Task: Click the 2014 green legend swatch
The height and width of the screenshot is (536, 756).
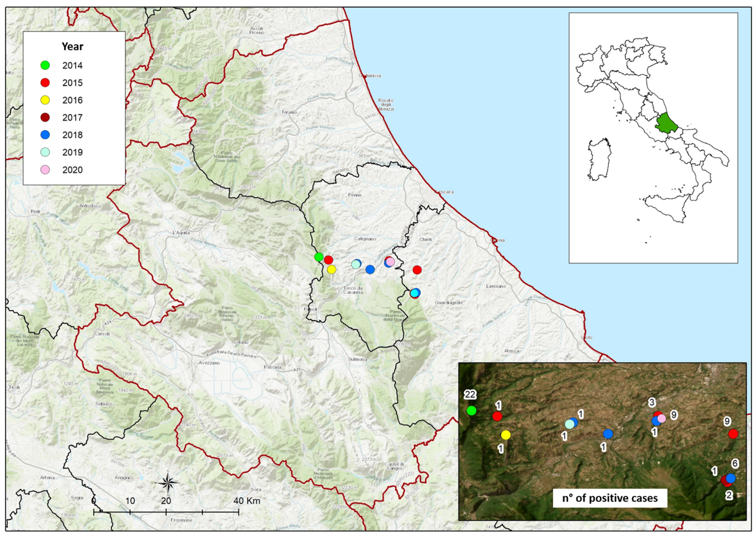Action: pyautogui.click(x=45, y=65)
